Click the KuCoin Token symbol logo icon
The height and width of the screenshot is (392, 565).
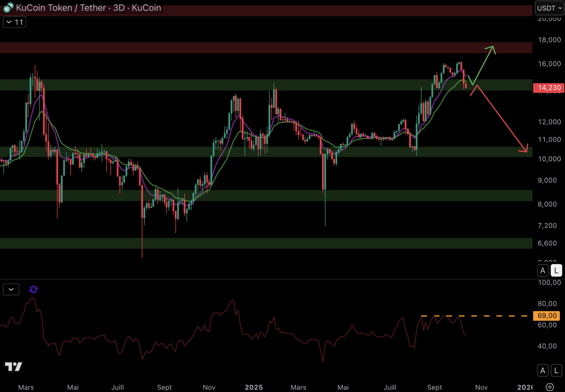click(x=8, y=8)
